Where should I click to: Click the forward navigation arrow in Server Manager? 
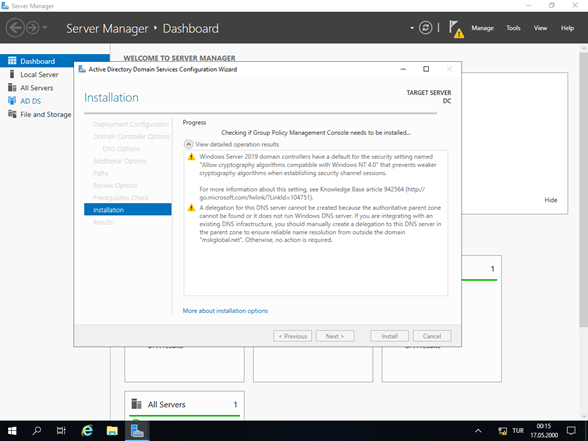click(x=33, y=28)
